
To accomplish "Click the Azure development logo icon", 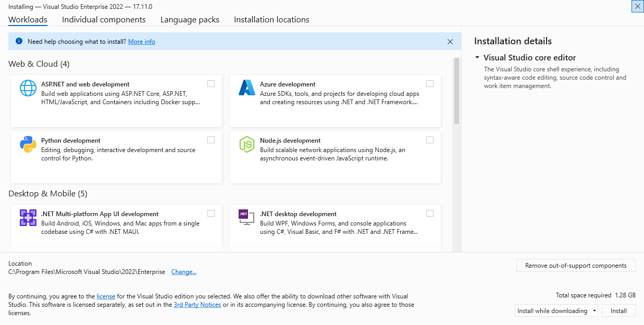I will 246,88.
